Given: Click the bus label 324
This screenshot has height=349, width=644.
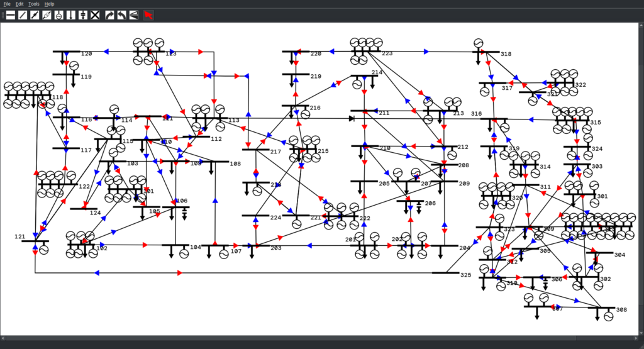Looking at the screenshot, I should [x=597, y=148].
